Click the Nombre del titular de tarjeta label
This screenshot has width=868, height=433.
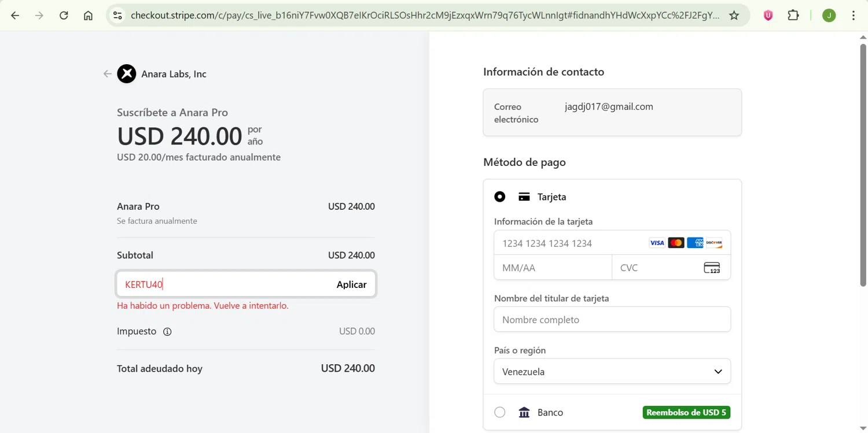point(551,298)
